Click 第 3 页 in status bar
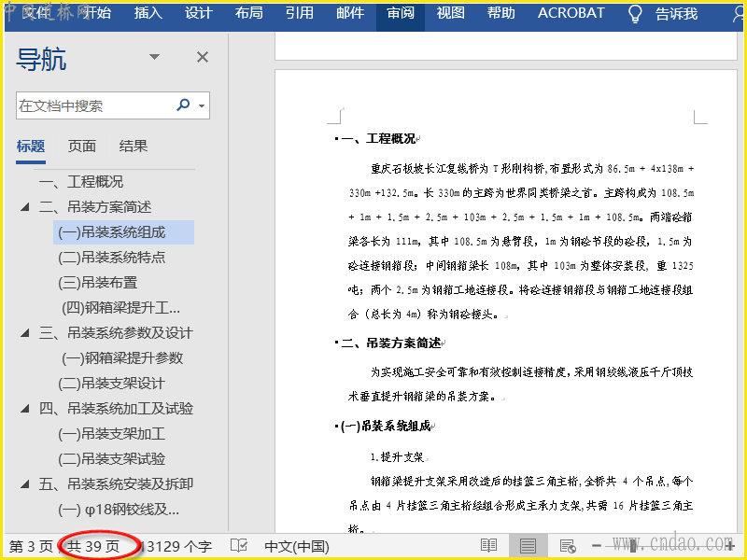The height and width of the screenshot is (560, 747). tap(31, 546)
